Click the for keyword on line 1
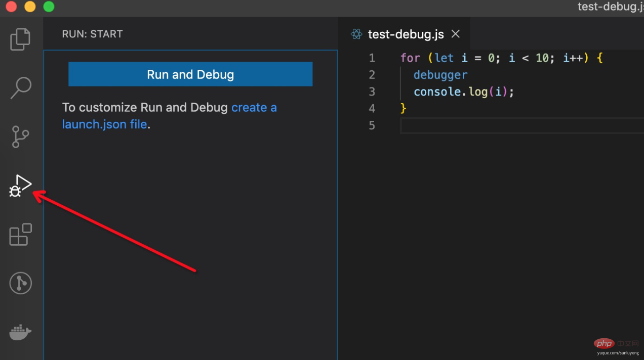 click(x=410, y=58)
